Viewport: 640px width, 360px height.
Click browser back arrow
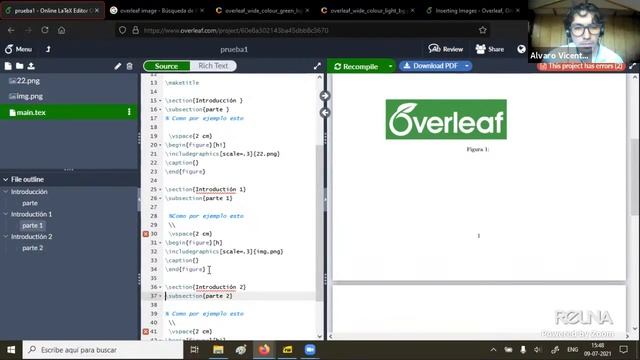pyautogui.click(x=11, y=30)
